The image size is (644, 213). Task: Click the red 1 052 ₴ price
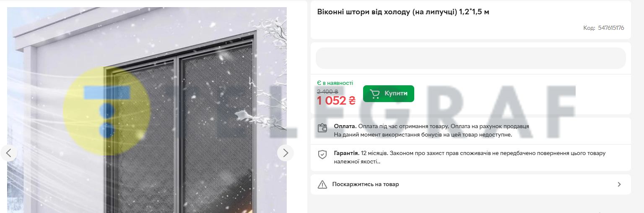[x=336, y=101]
